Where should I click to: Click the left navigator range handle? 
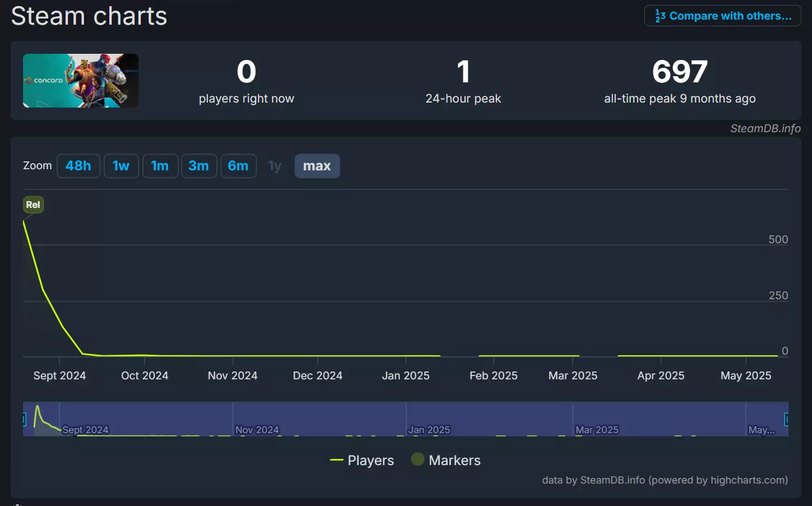point(24,419)
